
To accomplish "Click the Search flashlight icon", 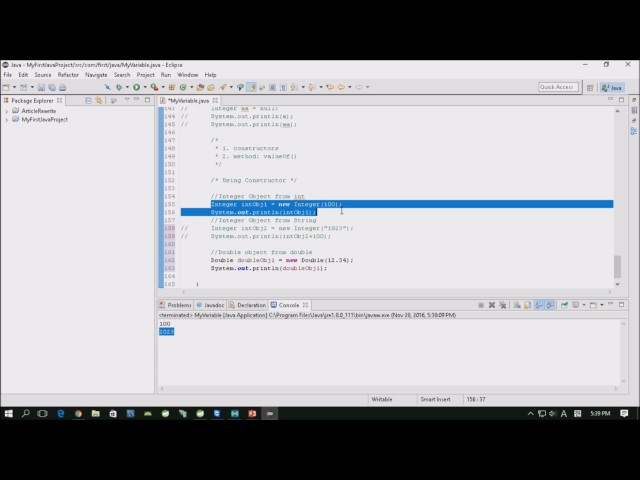I will click(x=223, y=87).
